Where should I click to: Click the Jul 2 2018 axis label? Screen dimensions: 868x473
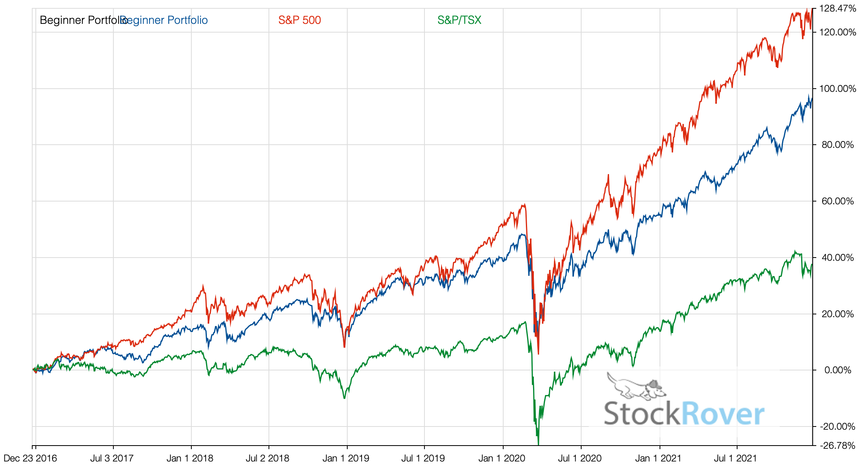267,458
